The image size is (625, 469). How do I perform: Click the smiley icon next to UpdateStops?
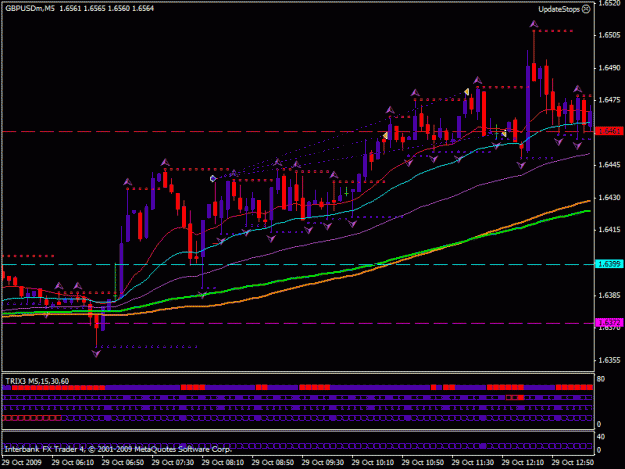coord(586,9)
